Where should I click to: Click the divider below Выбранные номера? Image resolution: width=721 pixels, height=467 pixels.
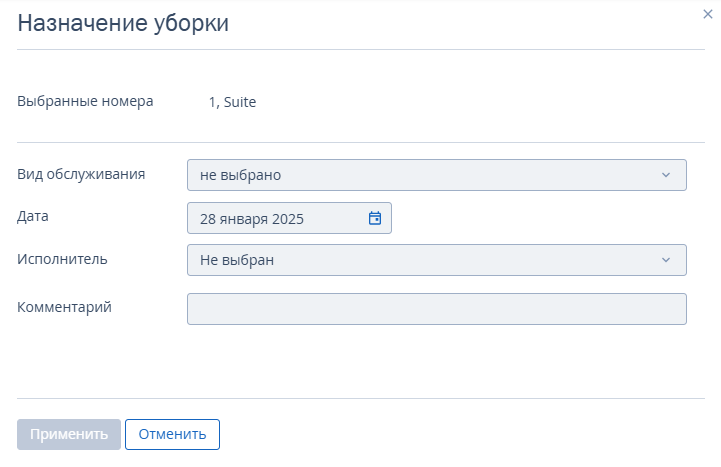coord(361,142)
